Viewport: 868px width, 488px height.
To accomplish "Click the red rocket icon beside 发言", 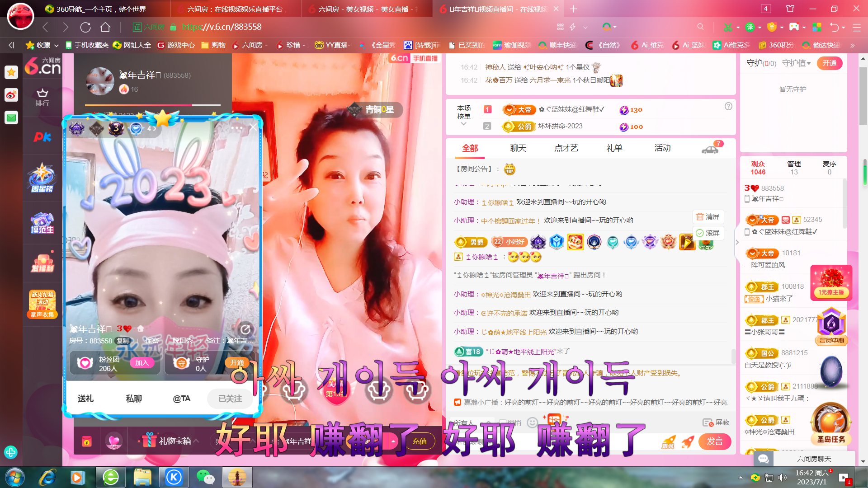I will point(688,441).
